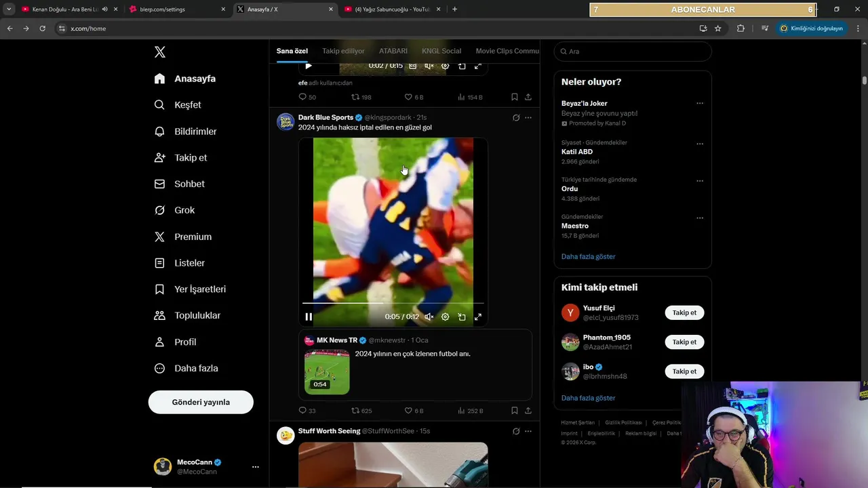Follow Phantom_1905 with Takip et
868x488 pixels.
coord(684,342)
